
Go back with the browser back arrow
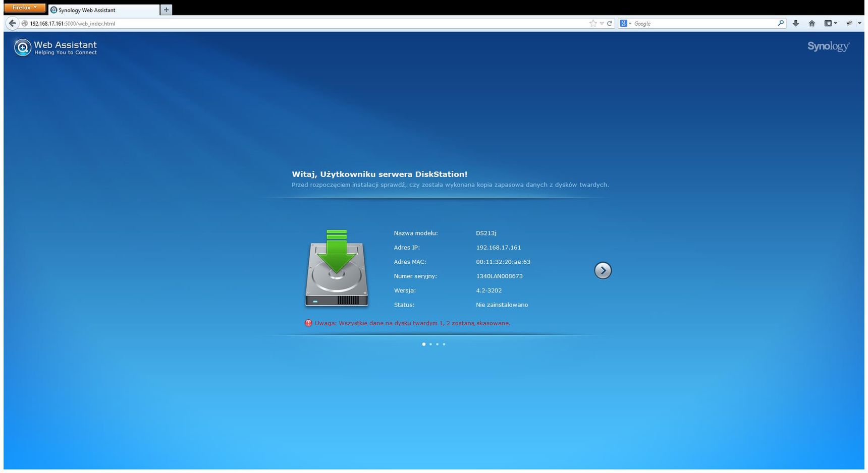[x=12, y=23]
